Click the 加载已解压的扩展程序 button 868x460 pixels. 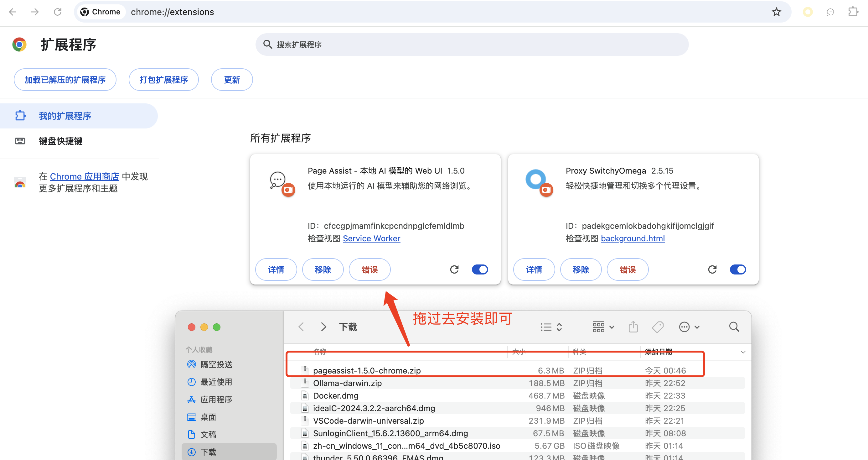coord(65,80)
